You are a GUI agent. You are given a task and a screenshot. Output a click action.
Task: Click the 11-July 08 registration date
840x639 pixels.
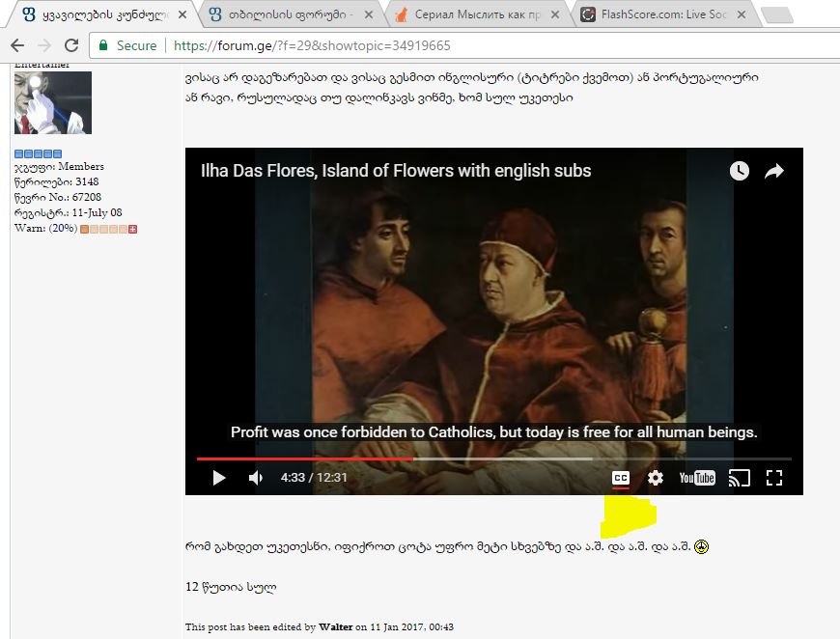click(97, 212)
